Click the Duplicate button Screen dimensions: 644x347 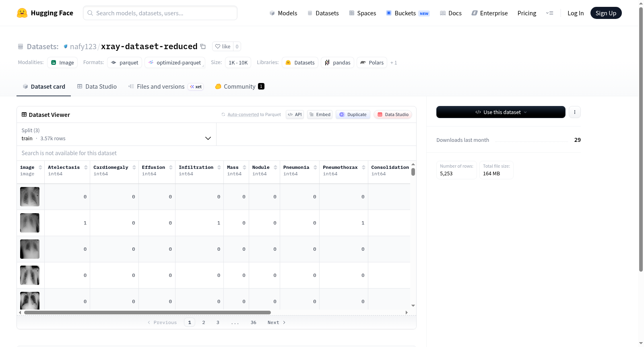point(353,114)
